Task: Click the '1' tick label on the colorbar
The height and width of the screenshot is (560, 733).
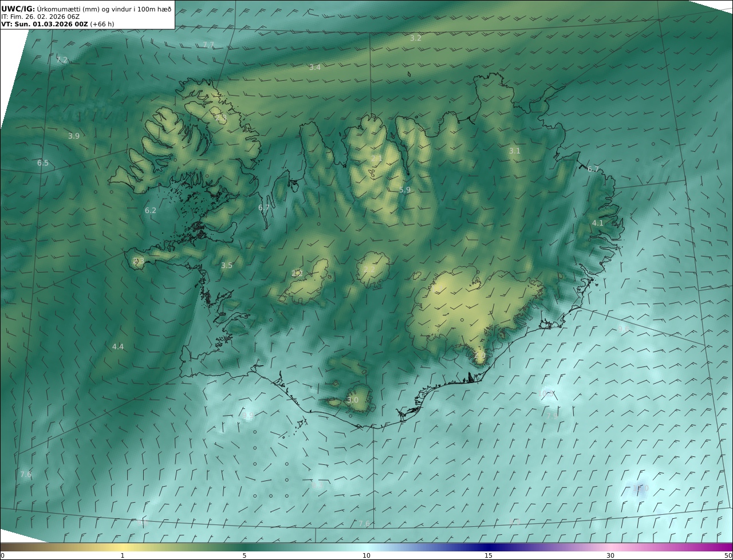Action: 123,555
